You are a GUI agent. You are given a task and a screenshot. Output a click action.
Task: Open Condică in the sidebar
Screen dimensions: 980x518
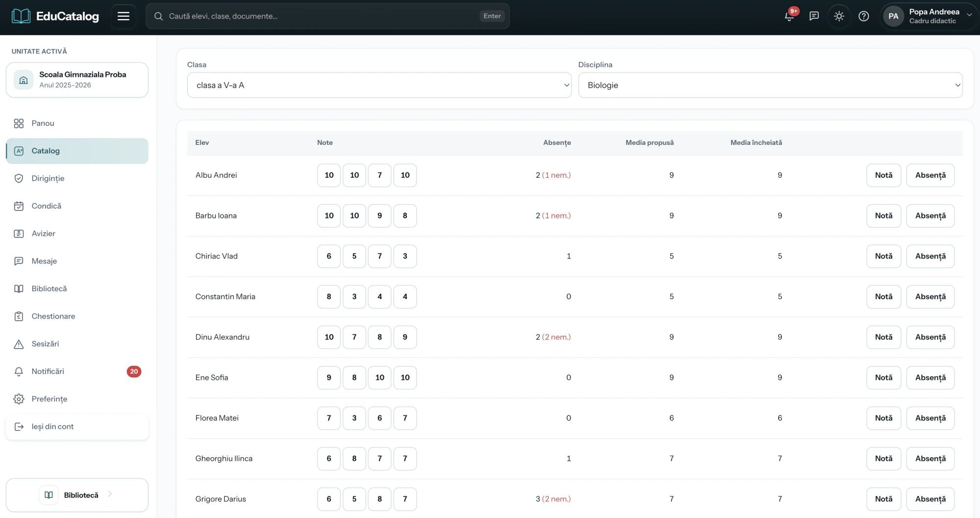pyautogui.click(x=77, y=206)
